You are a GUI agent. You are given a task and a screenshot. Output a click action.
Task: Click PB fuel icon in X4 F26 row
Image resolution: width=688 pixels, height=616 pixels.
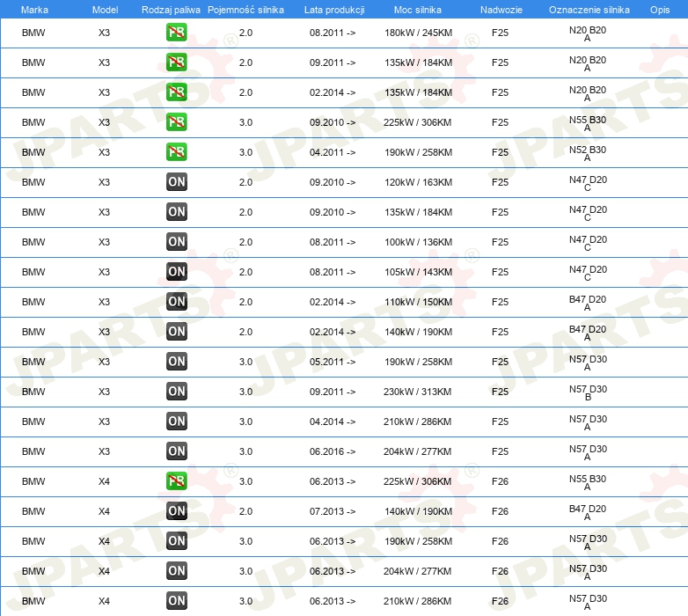pyautogui.click(x=176, y=480)
